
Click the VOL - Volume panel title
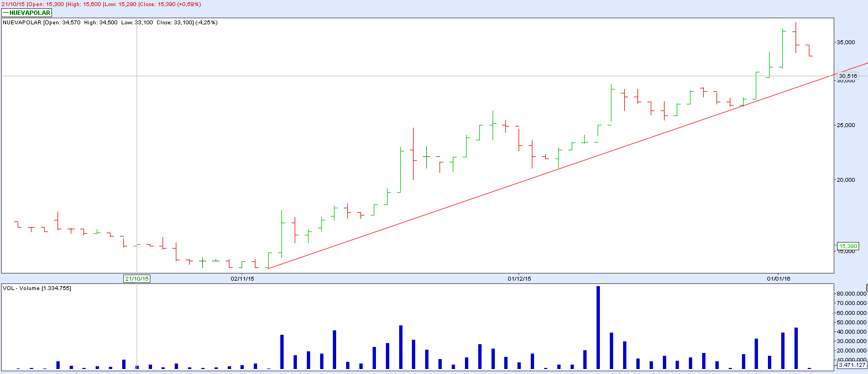(x=37, y=288)
